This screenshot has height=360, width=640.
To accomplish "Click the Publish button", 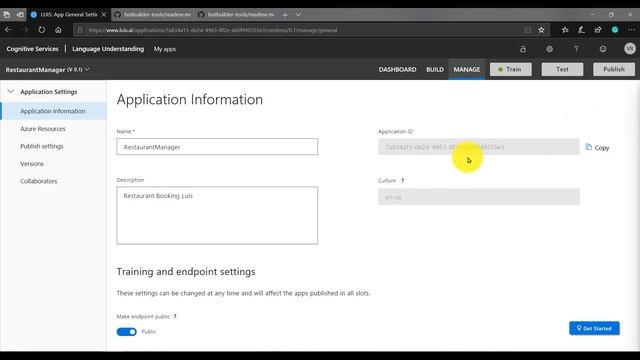I will [614, 69].
